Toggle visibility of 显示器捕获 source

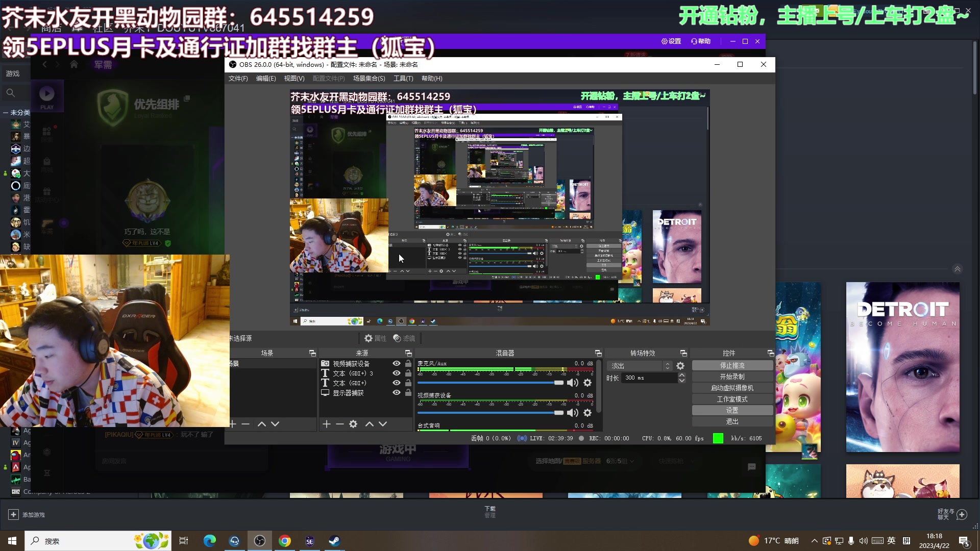396,392
